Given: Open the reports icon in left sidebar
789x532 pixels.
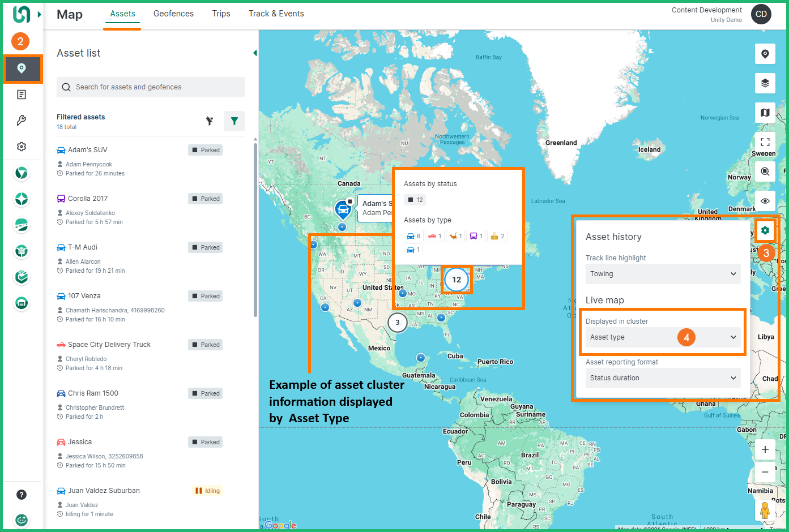Looking at the screenshot, I should pyautogui.click(x=22, y=95).
